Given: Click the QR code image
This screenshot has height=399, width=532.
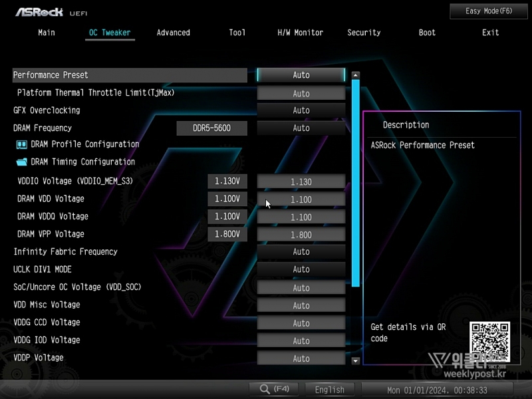Looking at the screenshot, I should point(489,342).
